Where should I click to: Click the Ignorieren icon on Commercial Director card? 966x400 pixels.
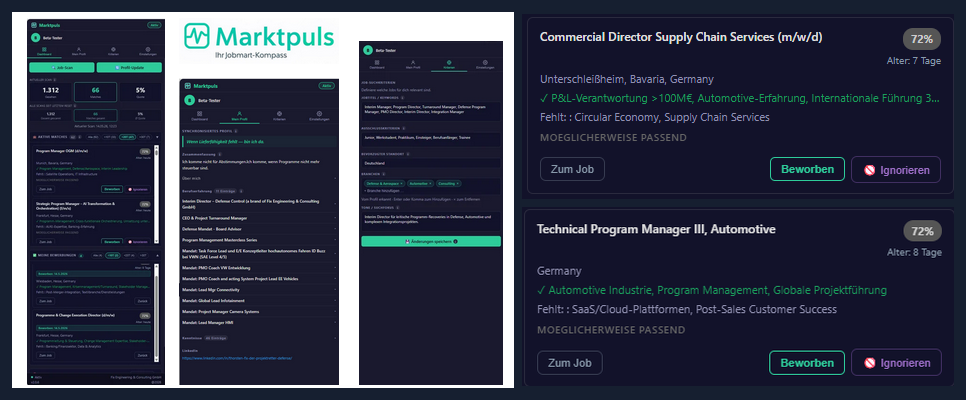point(870,170)
